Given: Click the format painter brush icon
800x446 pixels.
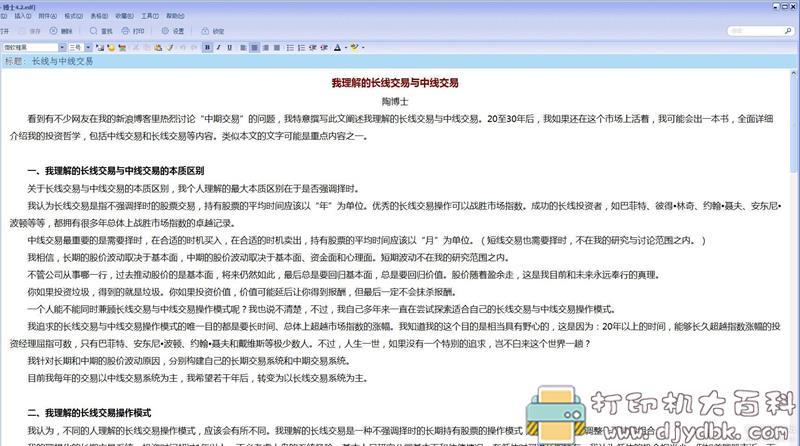Looking at the screenshot, I should (170, 47).
